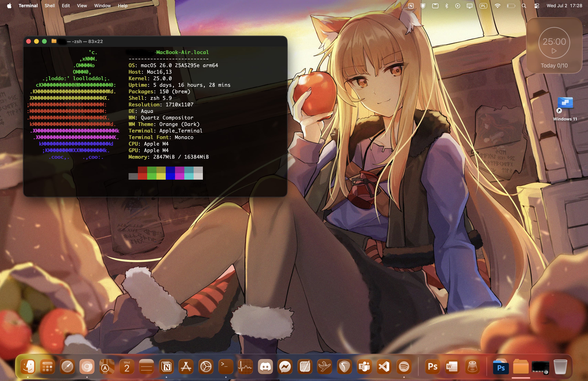Viewport: 588px width, 381px height.
Task: Switch input source via PL icon
Action: tap(483, 6)
